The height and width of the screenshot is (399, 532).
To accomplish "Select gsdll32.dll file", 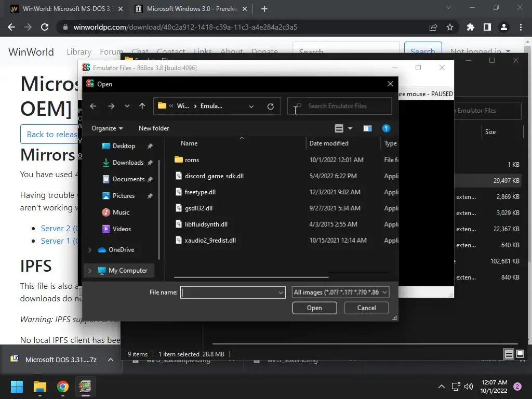I will pyautogui.click(x=198, y=208).
